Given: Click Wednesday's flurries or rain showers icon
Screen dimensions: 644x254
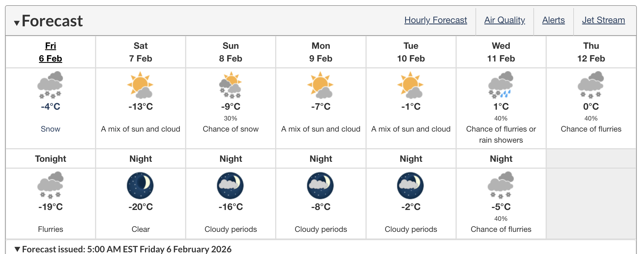Looking at the screenshot, I should click(501, 85).
